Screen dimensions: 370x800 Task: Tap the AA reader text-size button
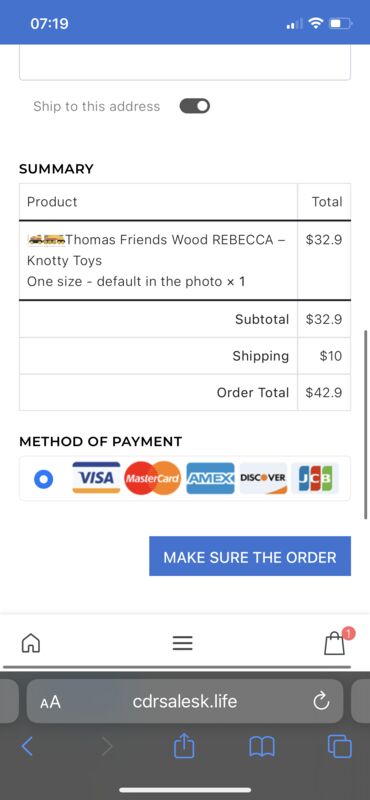[x=50, y=702]
